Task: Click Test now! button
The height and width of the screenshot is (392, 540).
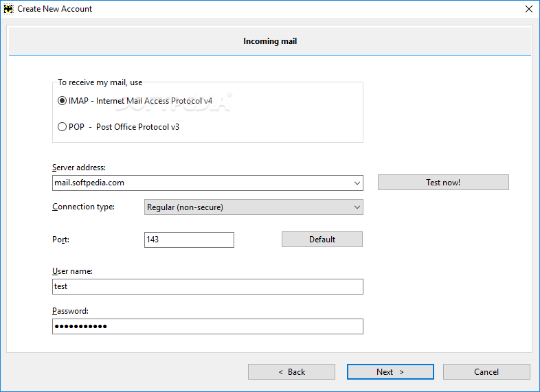Action: click(x=443, y=183)
